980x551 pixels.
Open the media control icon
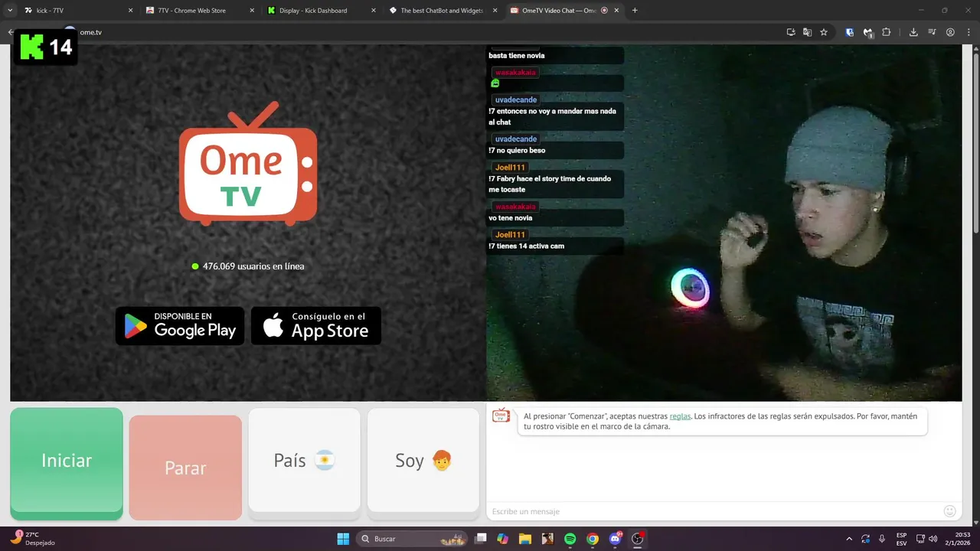click(x=932, y=32)
